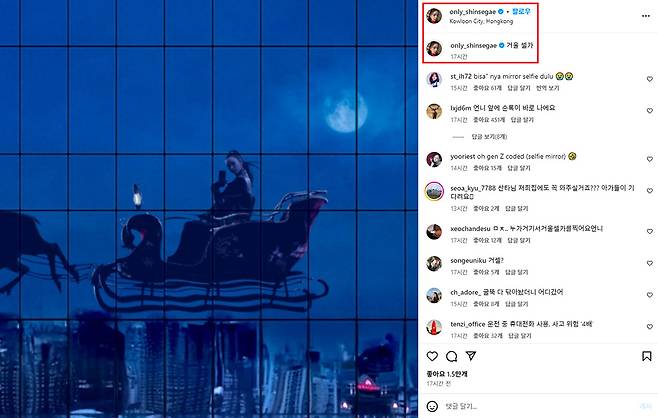Like the post with the heart icon
Image resolution: width=658 pixels, height=418 pixels.
pos(432,356)
